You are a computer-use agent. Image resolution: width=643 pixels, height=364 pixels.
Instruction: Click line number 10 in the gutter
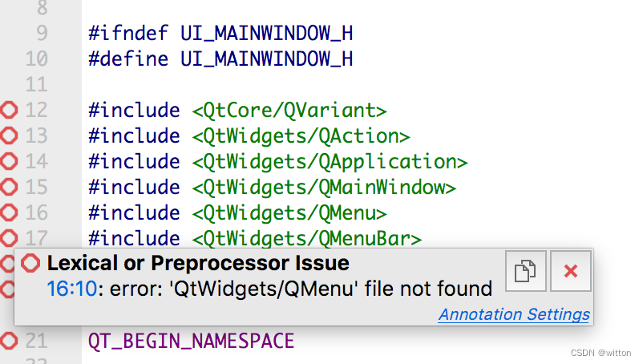tap(36, 59)
